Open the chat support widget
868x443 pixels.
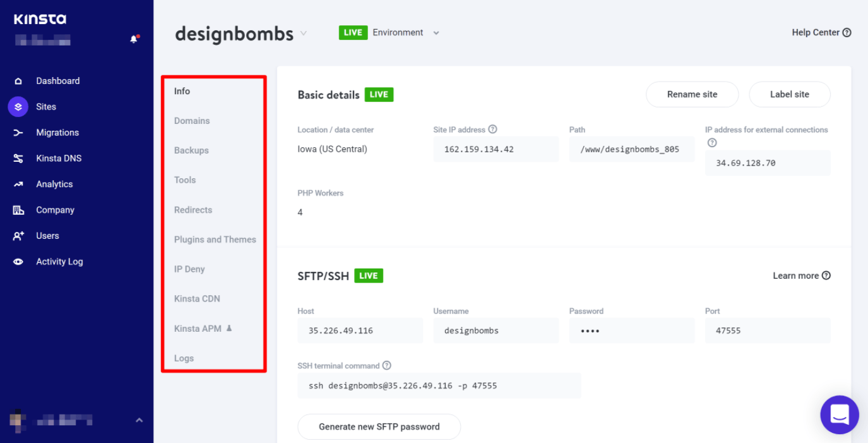click(840, 415)
